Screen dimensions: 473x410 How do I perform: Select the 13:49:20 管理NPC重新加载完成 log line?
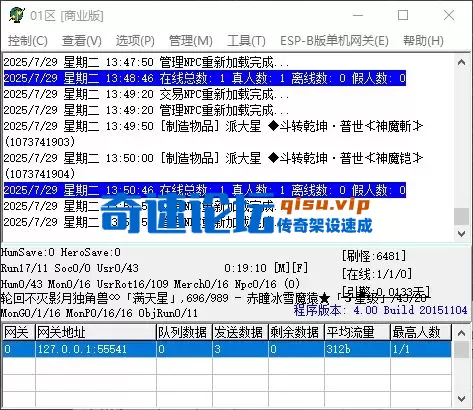(147, 110)
